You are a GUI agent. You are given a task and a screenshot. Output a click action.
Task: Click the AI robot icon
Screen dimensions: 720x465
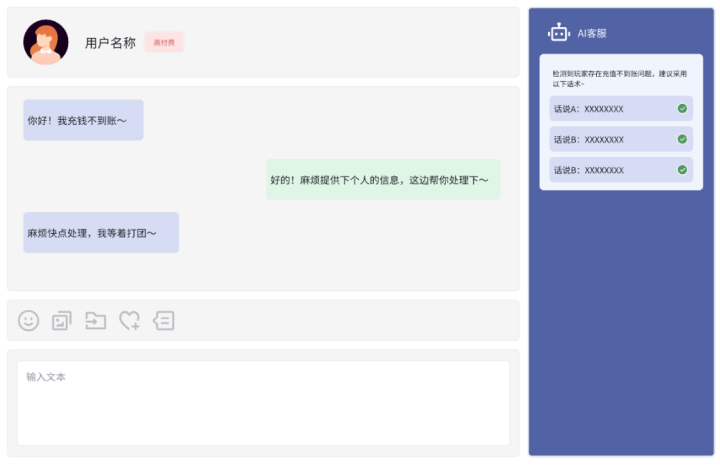[559, 33]
